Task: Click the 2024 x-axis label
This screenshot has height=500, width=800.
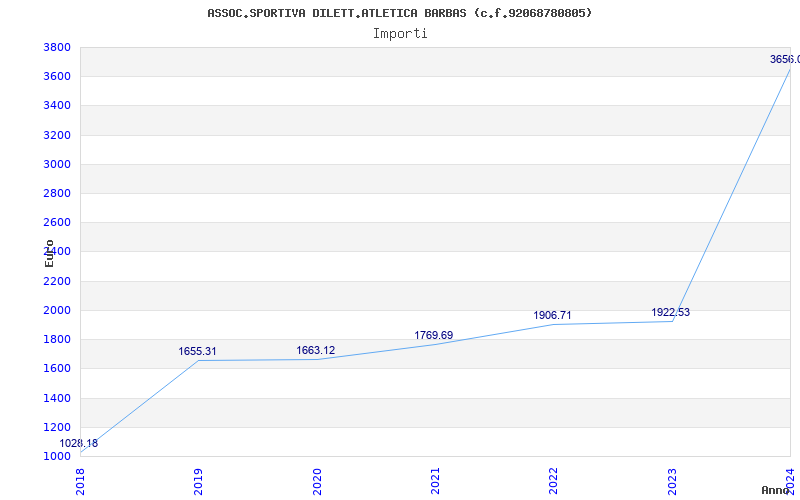Action: [790, 480]
